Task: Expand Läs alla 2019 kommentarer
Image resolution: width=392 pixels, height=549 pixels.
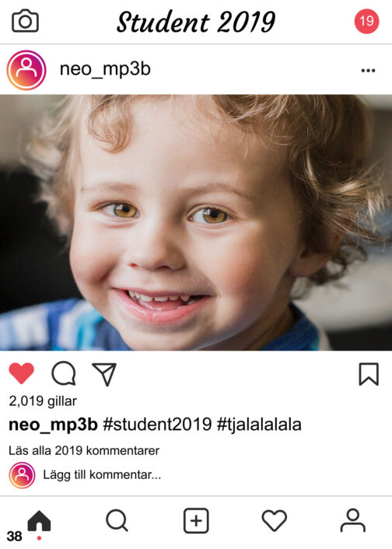Action: (x=84, y=450)
